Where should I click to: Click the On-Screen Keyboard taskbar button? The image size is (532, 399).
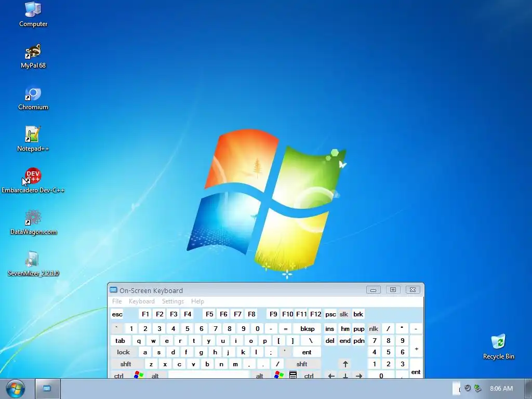click(48, 389)
